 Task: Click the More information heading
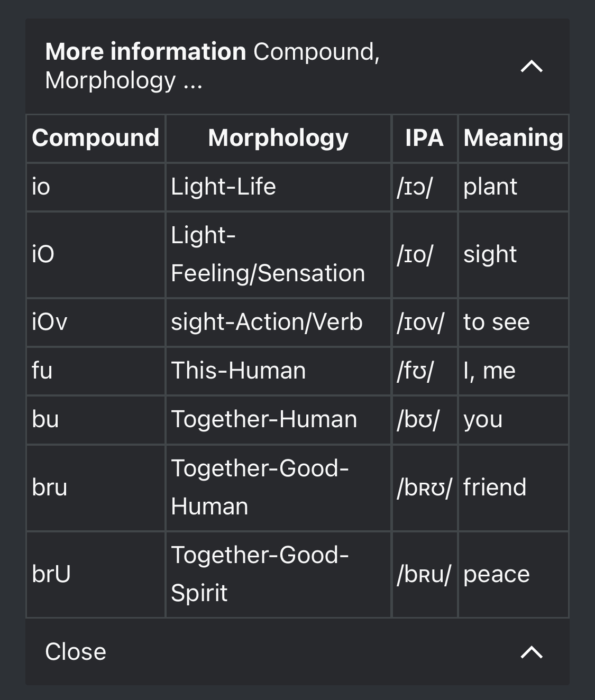tap(145, 52)
